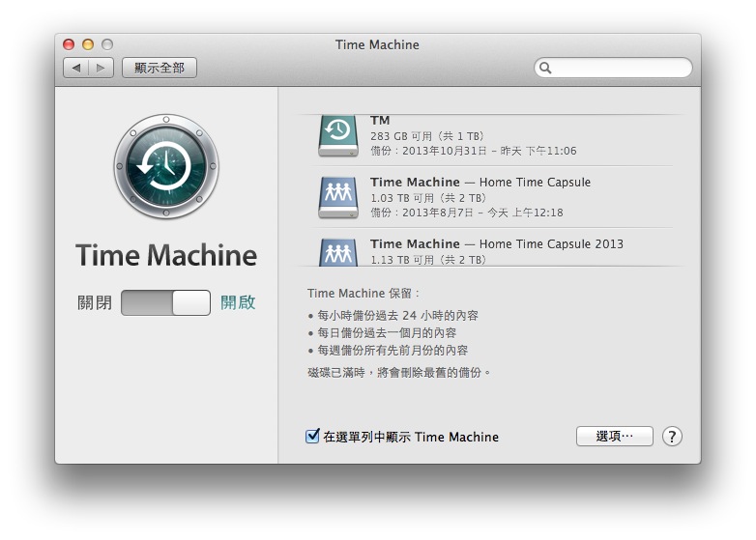Click the large 'Time Machine' title text
756x540 pixels.
point(166,255)
